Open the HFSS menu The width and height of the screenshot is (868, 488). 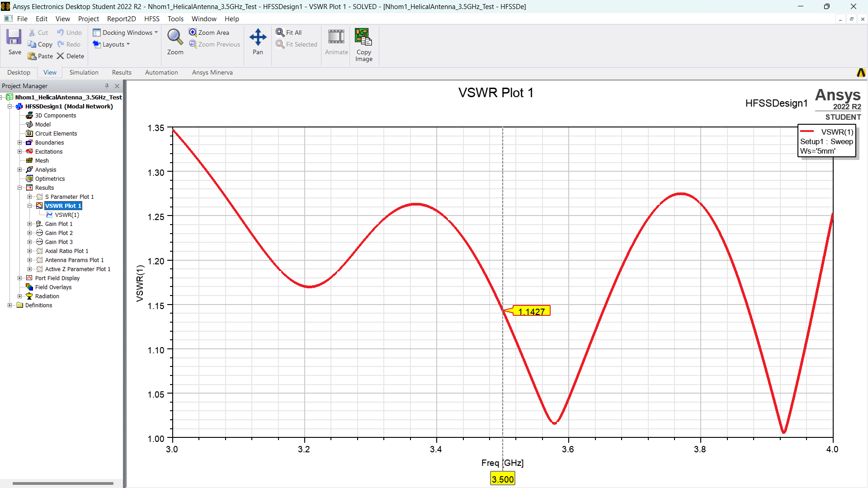click(152, 19)
